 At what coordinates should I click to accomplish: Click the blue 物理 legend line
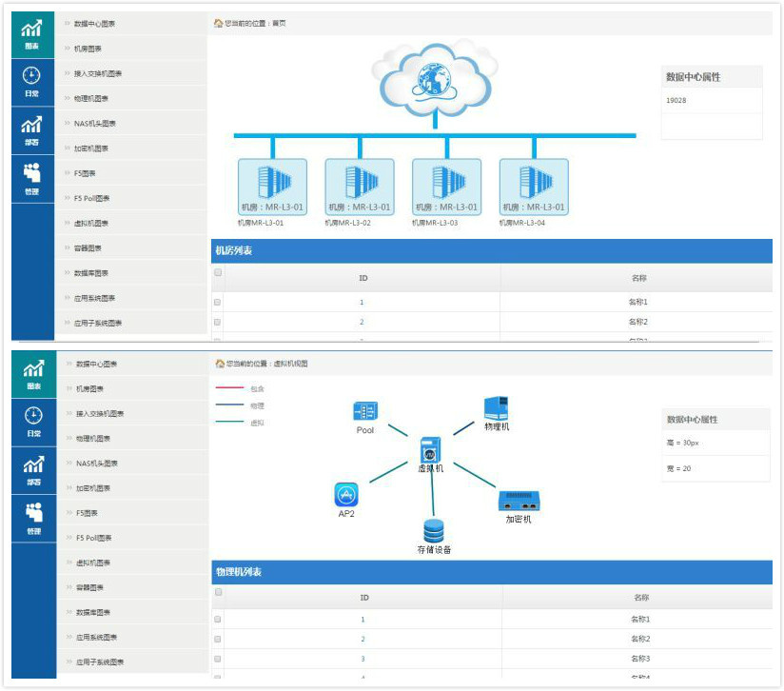pyautogui.click(x=229, y=405)
